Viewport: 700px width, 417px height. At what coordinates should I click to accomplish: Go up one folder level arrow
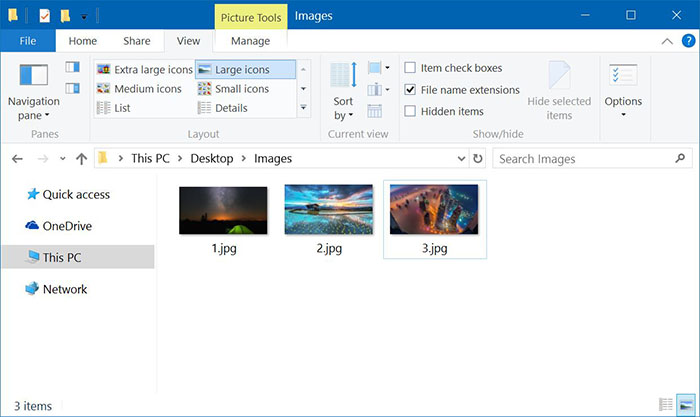(81, 158)
